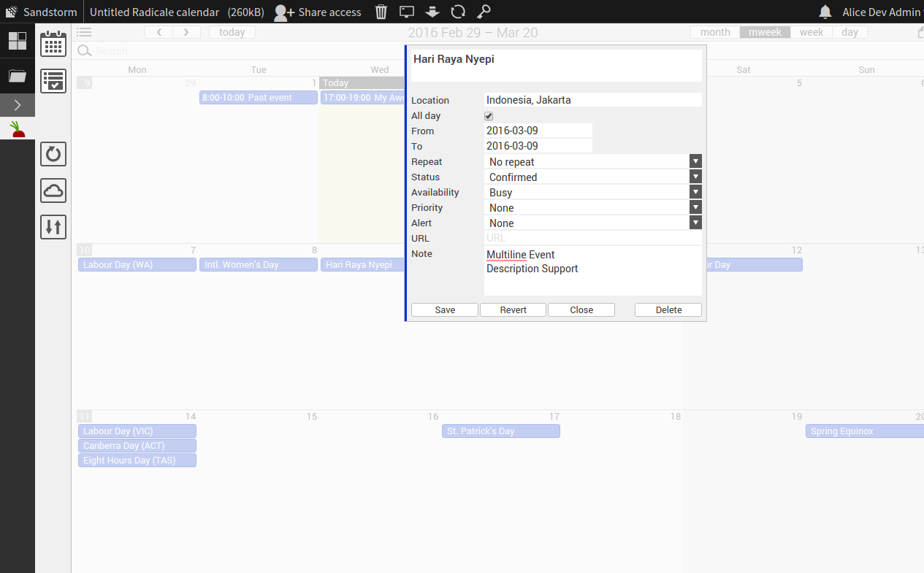Click the cloud icon in left panel
The height and width of the screenshot is (573, 924).
(x=53, y=191)
